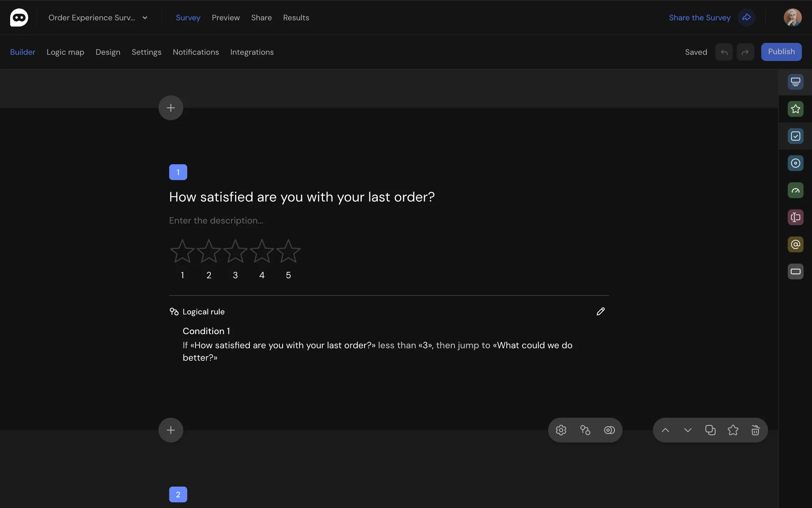Add gauge scale question from sidebar

coord(795,190)
